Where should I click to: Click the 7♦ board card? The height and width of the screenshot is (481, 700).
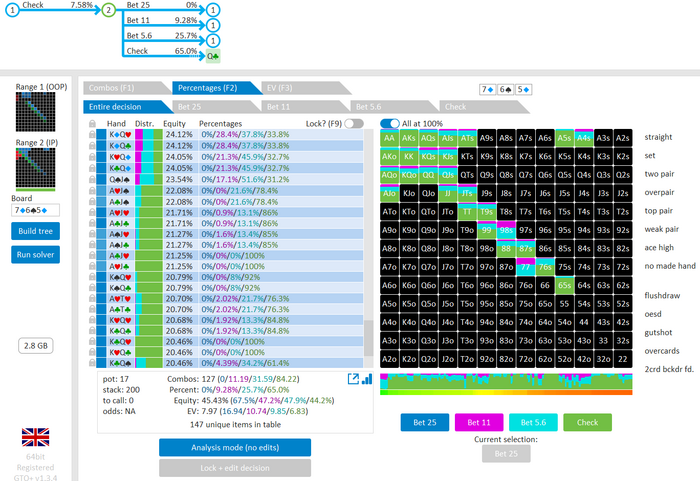pos(488,89)
